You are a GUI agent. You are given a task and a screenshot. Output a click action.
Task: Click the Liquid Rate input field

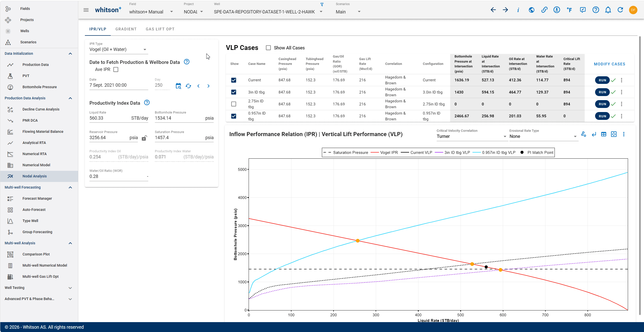[x=119, y=118]
